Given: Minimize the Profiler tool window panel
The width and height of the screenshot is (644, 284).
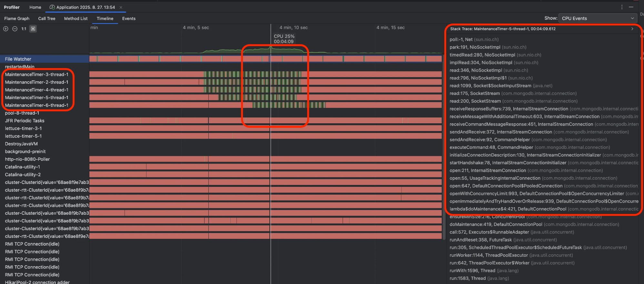Looking at the screenshot, I should (x=631, y=7).
